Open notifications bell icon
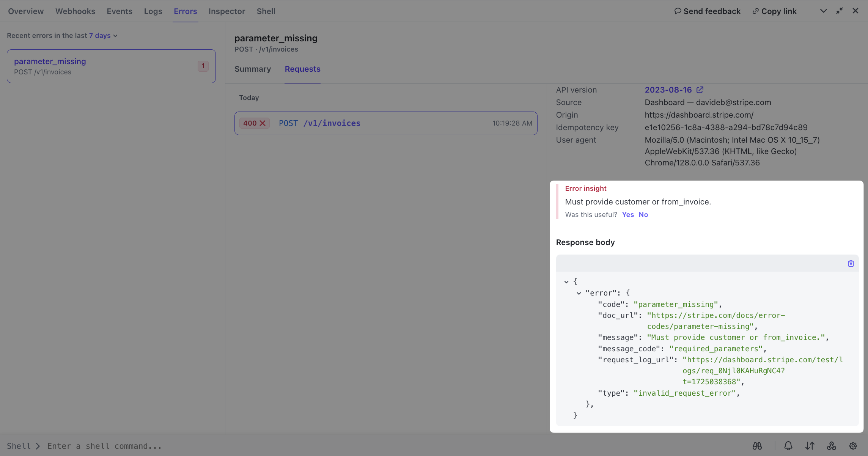The width and height of the screenshot is (868, 456). coord(788,446)
